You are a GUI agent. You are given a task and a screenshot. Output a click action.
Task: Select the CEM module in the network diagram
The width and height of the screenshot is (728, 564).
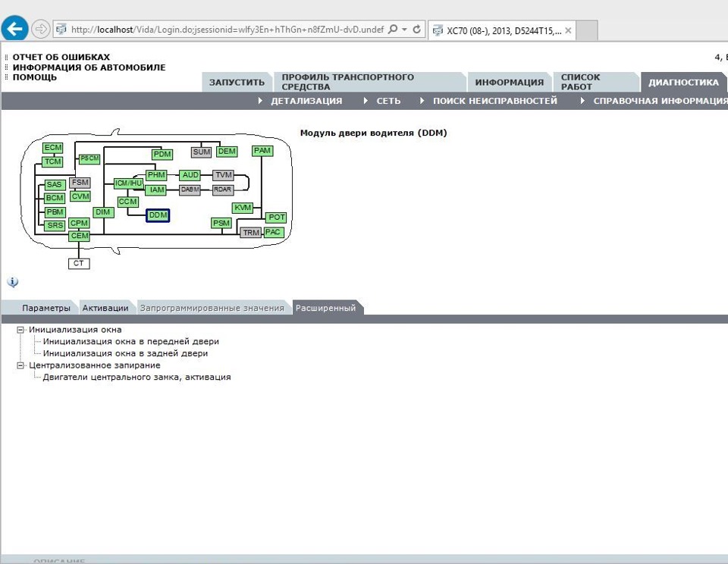[80, 236]
